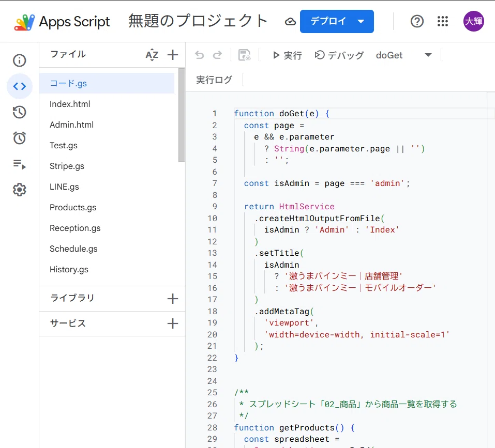The image size is (495, 448).
Task: Open the 実行ログ execution log tab
Action: (214, 80)
